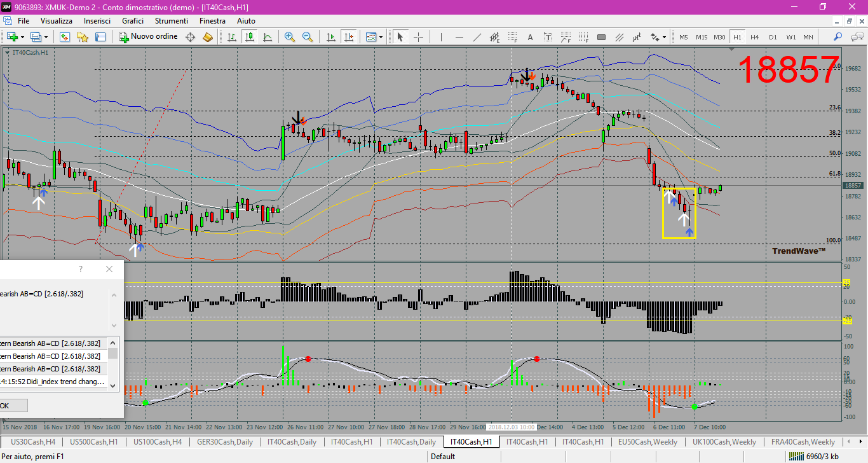Click the Nuovo ordine button

[149, 37]
